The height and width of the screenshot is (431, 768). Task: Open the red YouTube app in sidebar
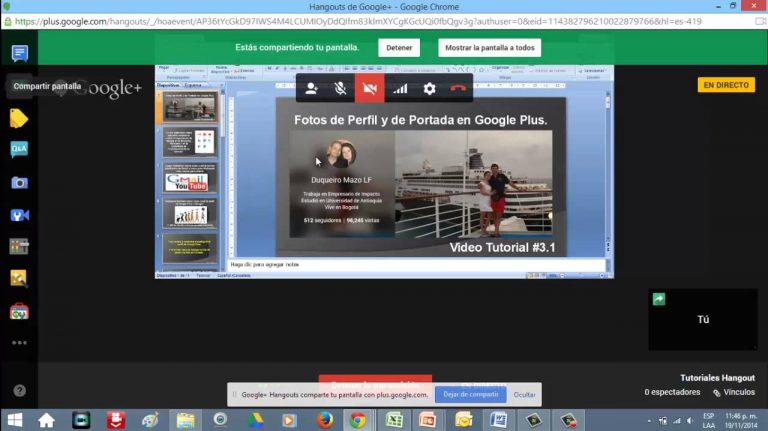pos(19,311)
